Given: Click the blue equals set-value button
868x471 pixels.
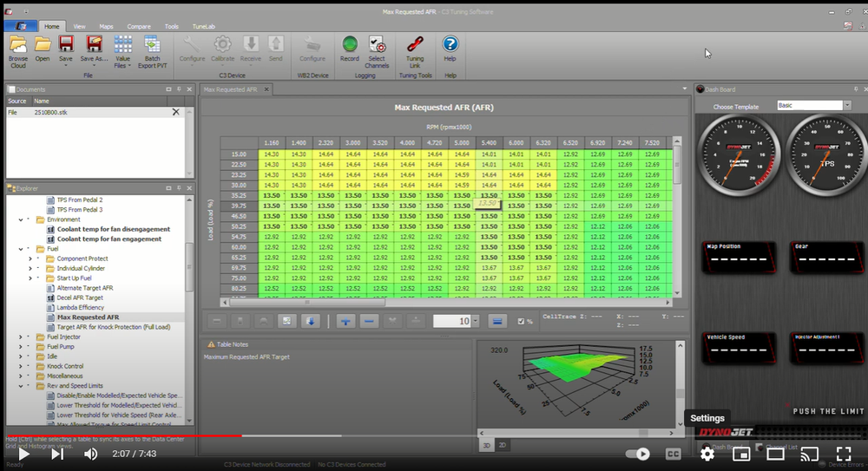Looking at the screenshot, I should click(x=497, y=321).
